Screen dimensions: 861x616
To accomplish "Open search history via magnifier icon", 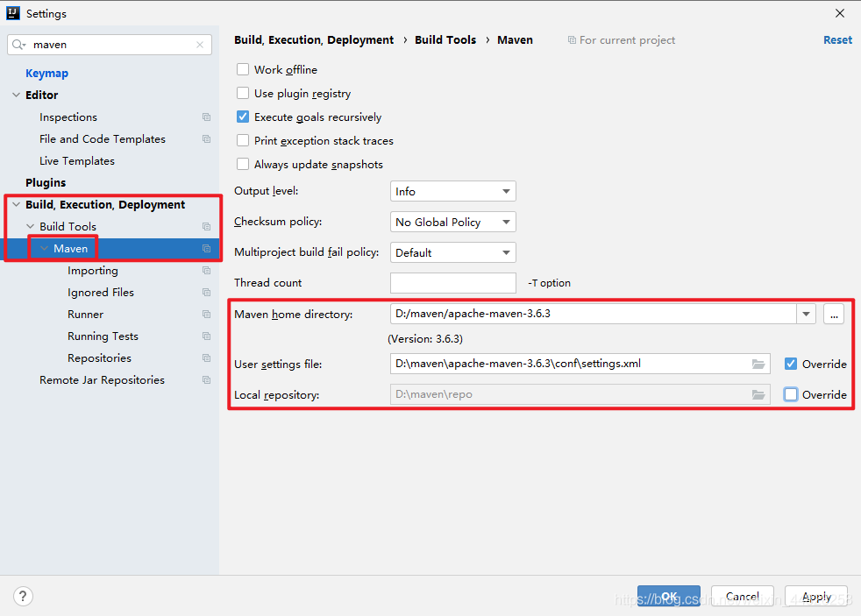I will coord(18,45).
